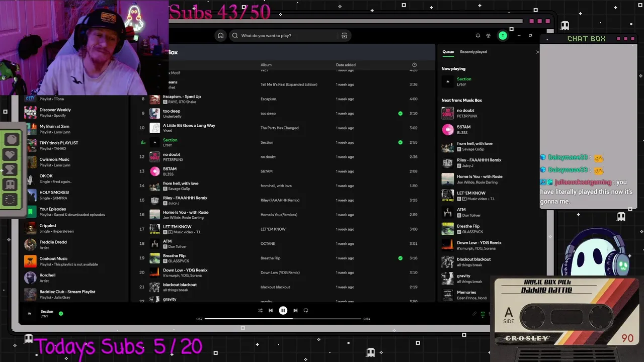The height and width of the screenshot is (362, 644).
Task: Skip to the next track
Action: pyautogui.click(x=295, y=311)
